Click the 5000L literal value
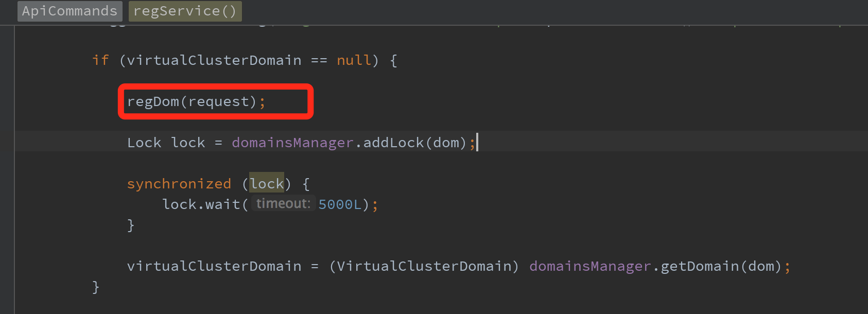Viewport: 868px width, 314px height. (x=340, y=204)
